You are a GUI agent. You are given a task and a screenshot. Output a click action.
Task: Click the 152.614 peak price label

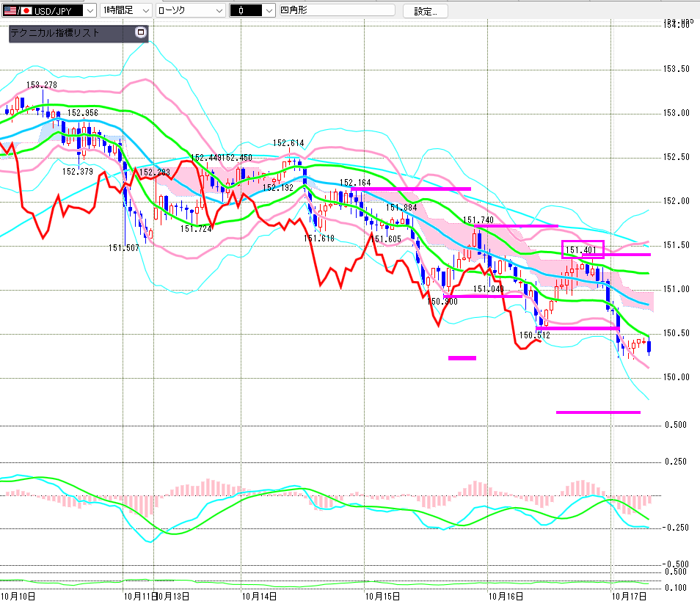[288, 144]
